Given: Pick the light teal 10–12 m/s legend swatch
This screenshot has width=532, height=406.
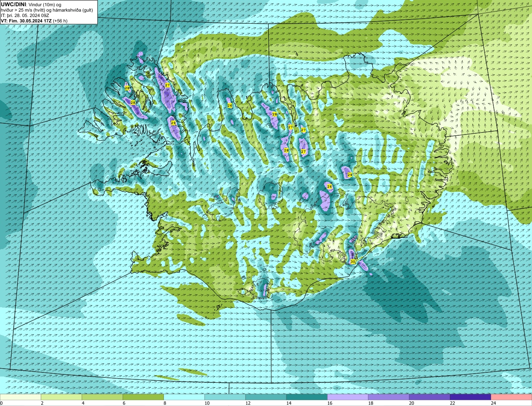Looking at the screenshot, I should pyautogui.click(x=225, y=397).
